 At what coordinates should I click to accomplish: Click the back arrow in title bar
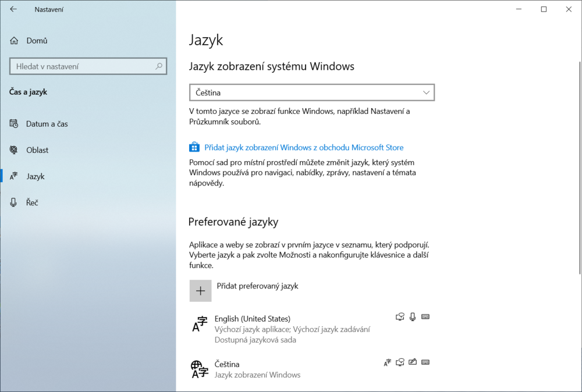click(13, 9)
